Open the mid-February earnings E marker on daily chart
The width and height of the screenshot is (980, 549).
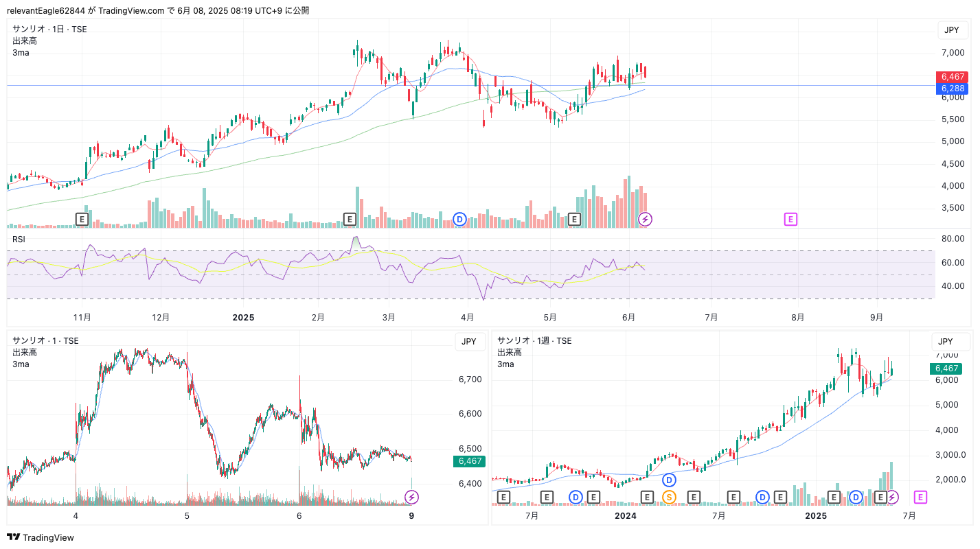pos(350,219)
